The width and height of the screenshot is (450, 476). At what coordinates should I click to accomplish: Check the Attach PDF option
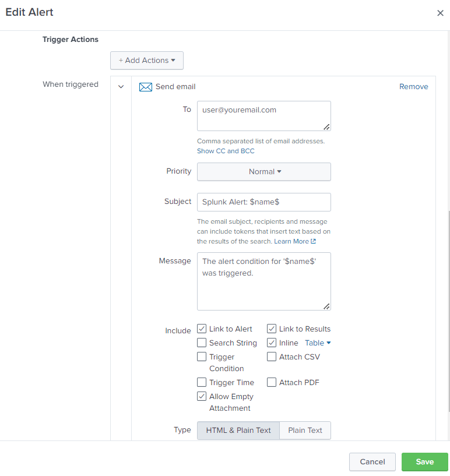[272, 383]
